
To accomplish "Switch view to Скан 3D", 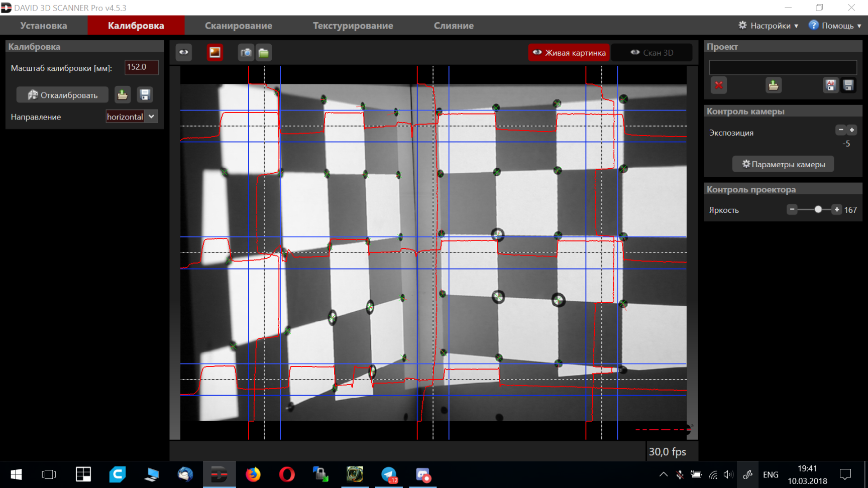I will [x=652, y=53].
